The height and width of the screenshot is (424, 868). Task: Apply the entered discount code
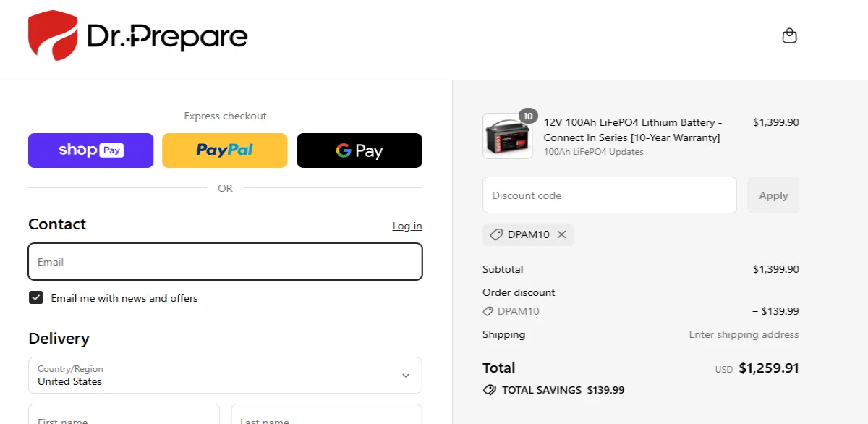coord(773,195)
